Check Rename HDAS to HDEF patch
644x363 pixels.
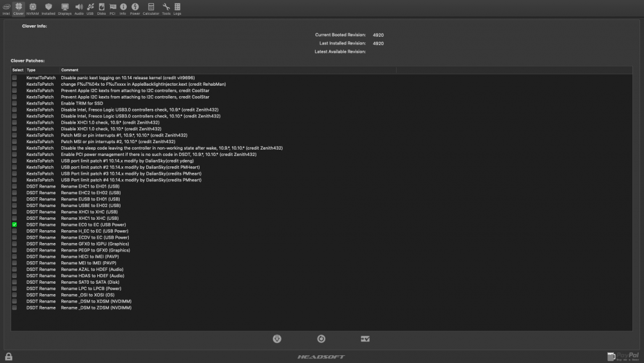(x=14, y=275)
